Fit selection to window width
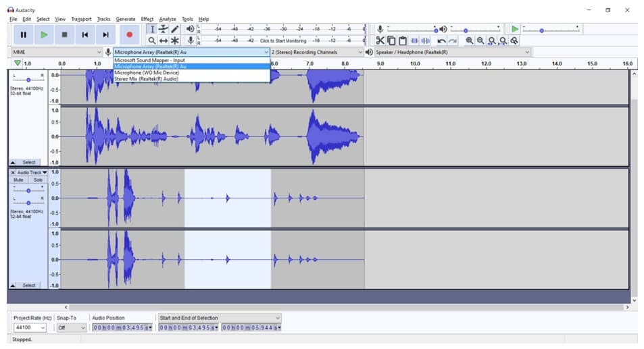Image resolution: width=644 pixels, height=349 pixels. coord(492,41)
